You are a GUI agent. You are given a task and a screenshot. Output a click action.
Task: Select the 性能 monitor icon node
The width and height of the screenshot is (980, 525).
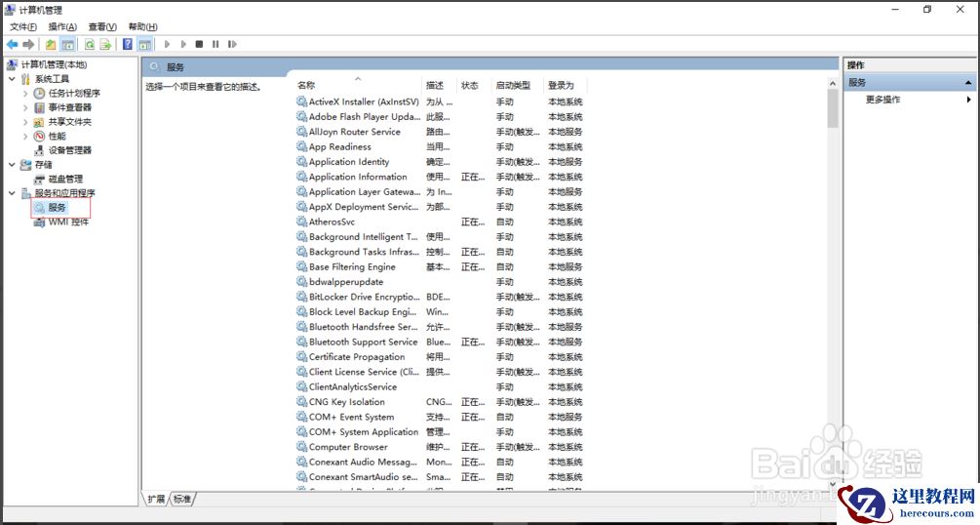pyautogui.click(x=39, y=136)
